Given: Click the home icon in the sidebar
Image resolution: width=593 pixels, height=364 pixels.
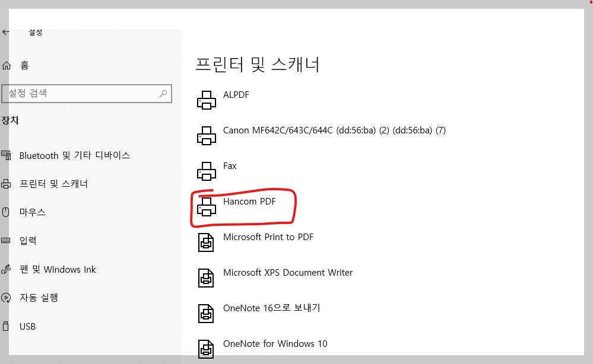Looking at the screenshot, I should click(x=7, y=66).
